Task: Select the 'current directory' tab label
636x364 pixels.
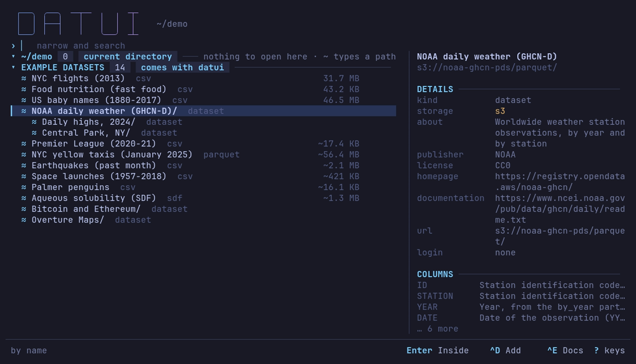Action: [x=128, y=57]
